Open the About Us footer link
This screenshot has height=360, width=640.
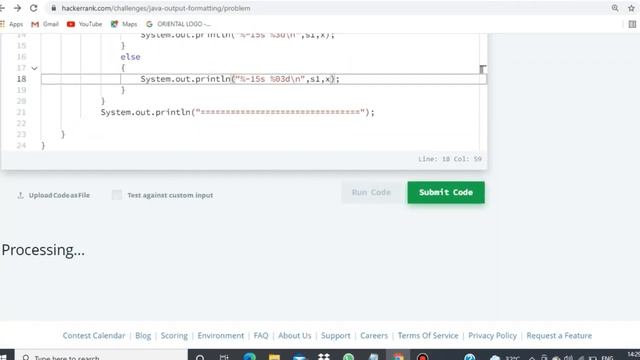[x=295, y=336]
